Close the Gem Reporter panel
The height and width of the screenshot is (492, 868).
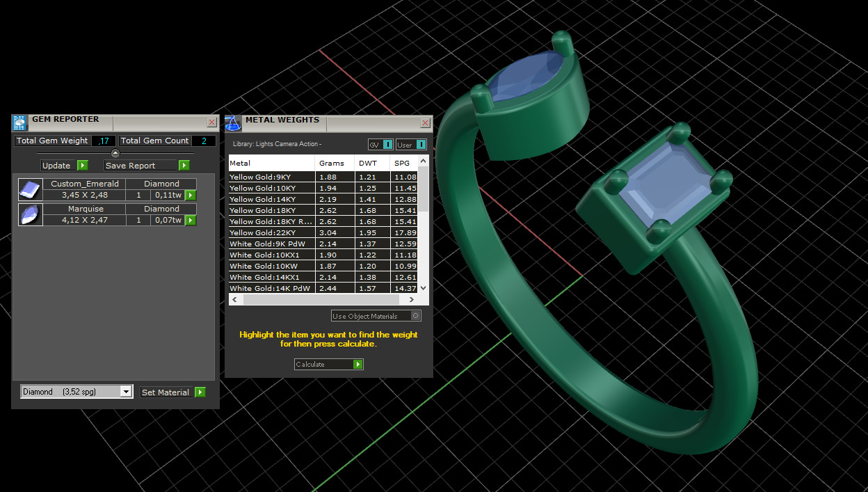212,122
